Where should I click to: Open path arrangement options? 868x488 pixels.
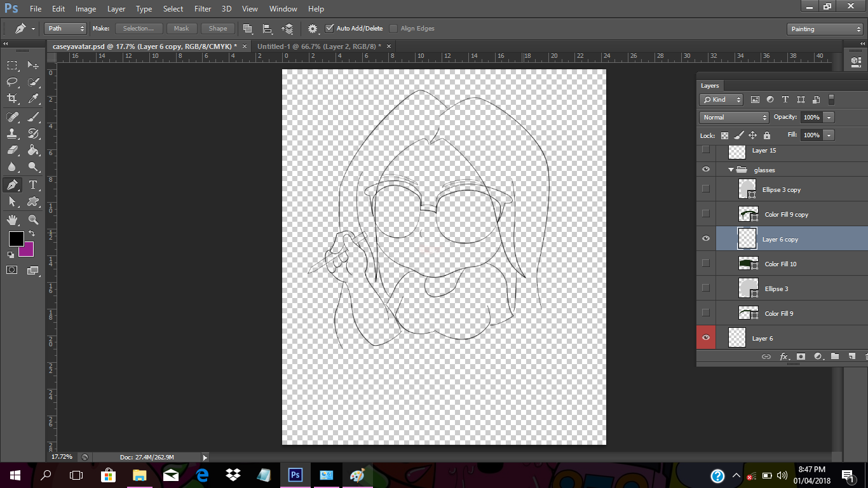point(287,29)
